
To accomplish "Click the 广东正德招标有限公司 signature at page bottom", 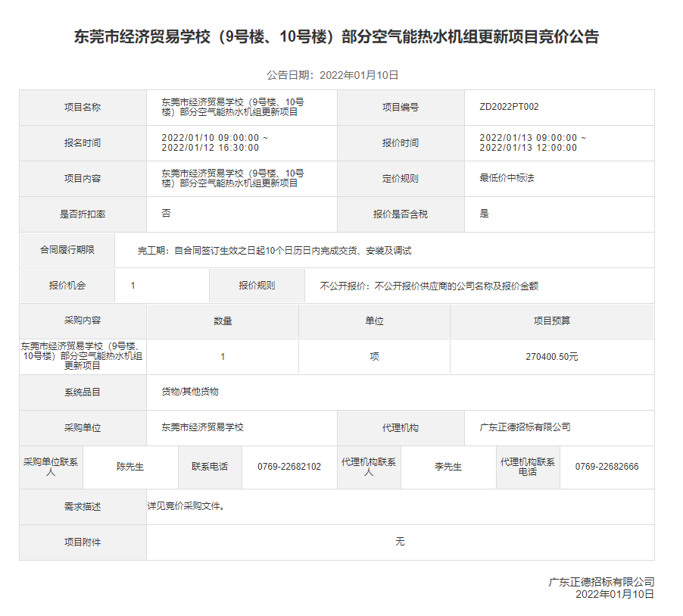I will (601, 583).
